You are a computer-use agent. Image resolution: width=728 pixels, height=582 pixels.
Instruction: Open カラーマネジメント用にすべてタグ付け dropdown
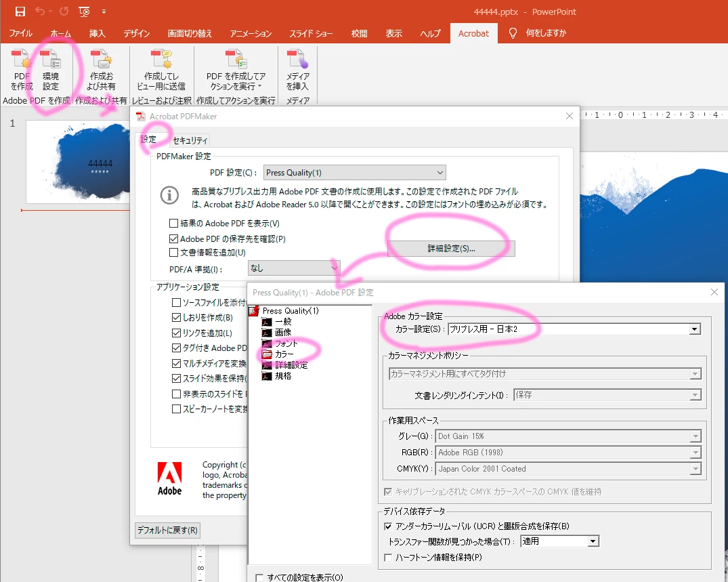pos(545,374)
